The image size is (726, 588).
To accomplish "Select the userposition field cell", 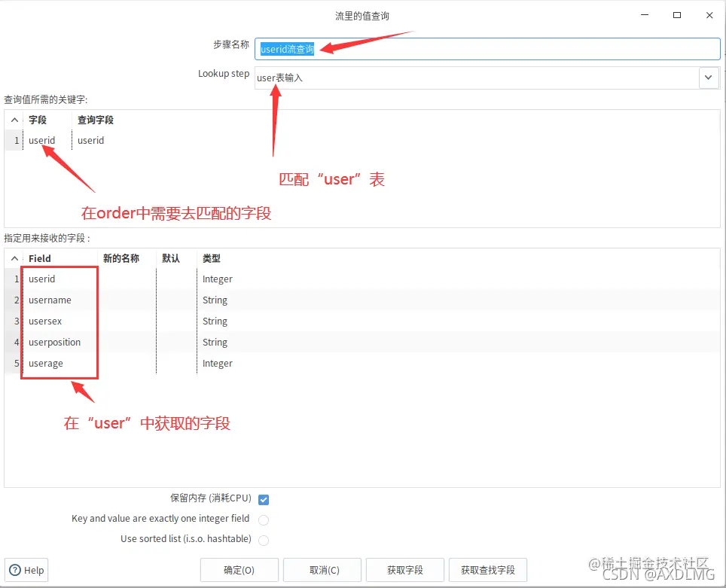I will pyautogui.click(x=59, y=342).
